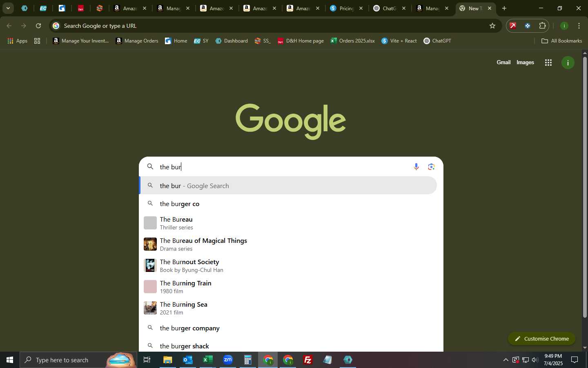Click The Burning Sea poster thumbnail

point(150,308)
